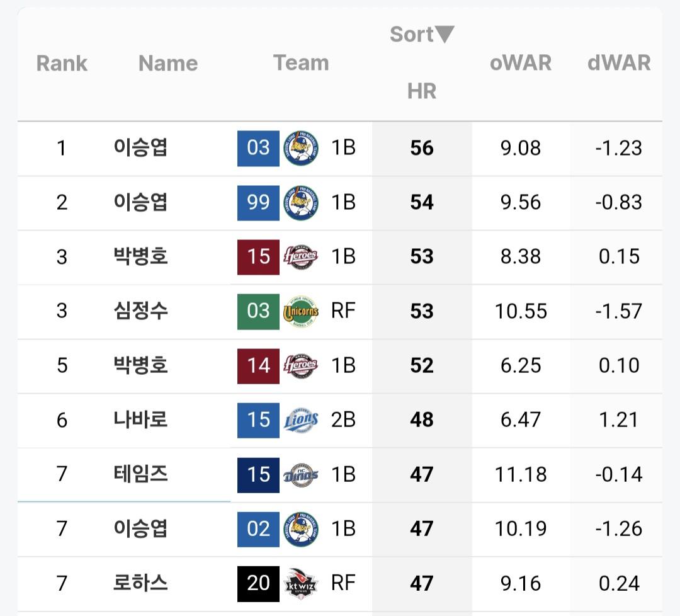This screenshot has width=680, height=616.
Task: Sort the table by HR column header
Action: click(421, 91)
